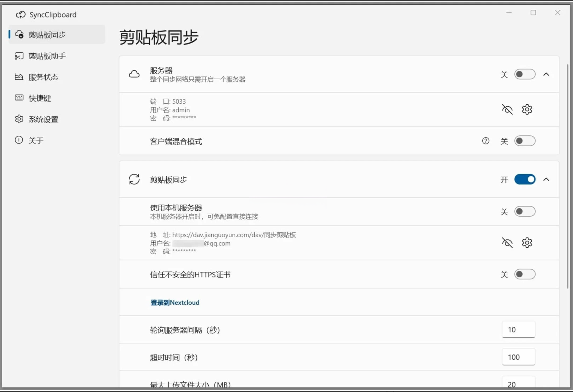This screenshot has width=573, height=392.
Task: Enable the 使用本机服务器 switch
Action: 525,211
